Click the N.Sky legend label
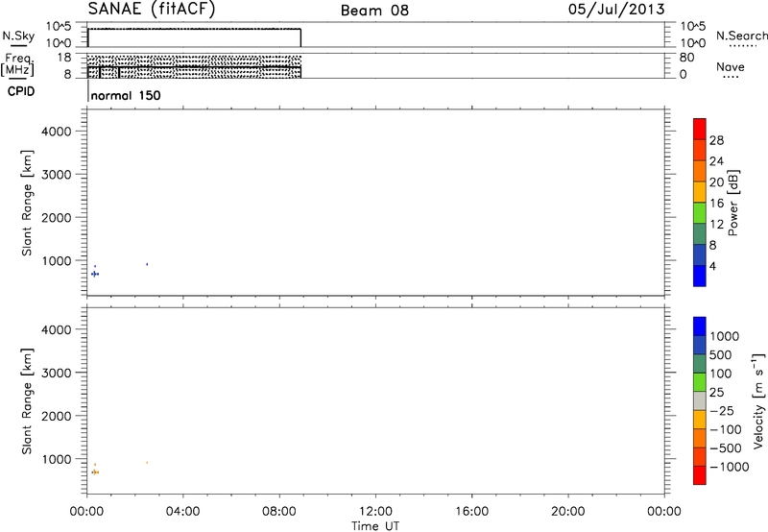This screenshot has width=768, height=532. [18, 36]
